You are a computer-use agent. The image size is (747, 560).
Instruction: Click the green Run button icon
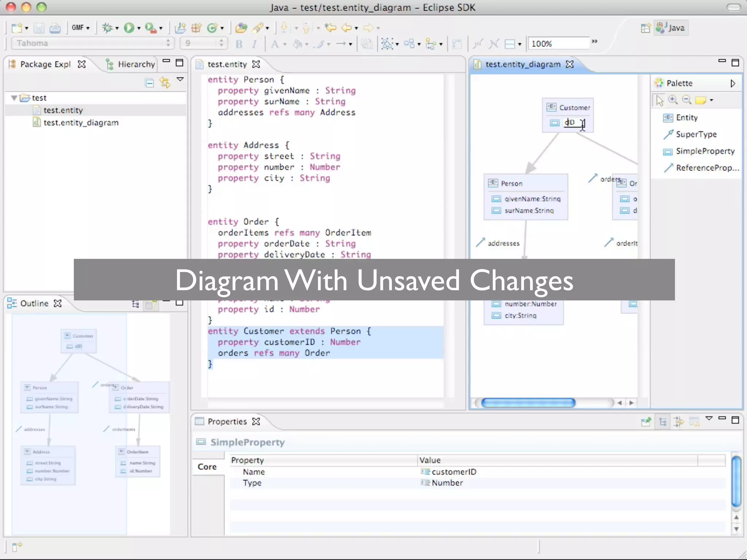tap(128, 28)
